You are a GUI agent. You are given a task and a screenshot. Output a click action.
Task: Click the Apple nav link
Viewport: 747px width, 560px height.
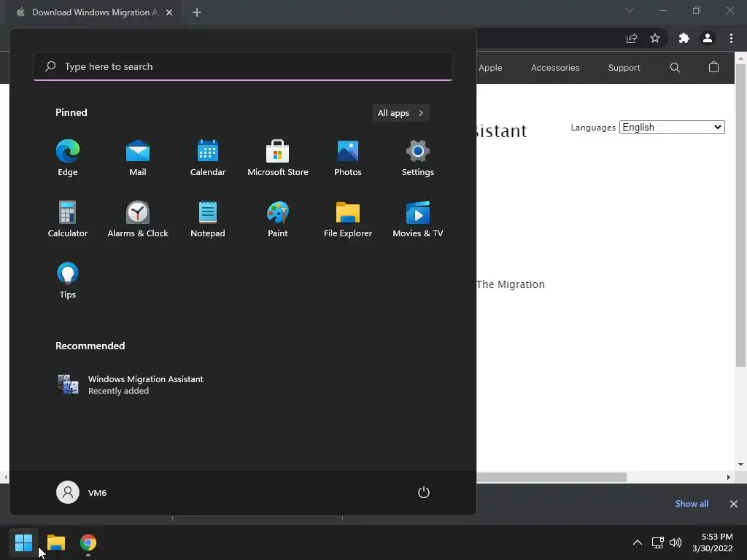(x=490, y=68)
